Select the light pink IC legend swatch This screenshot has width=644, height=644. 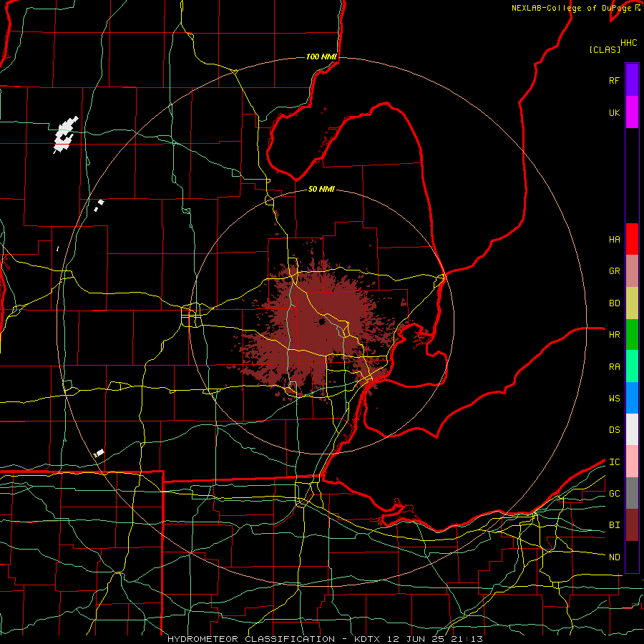click(632, 462)
